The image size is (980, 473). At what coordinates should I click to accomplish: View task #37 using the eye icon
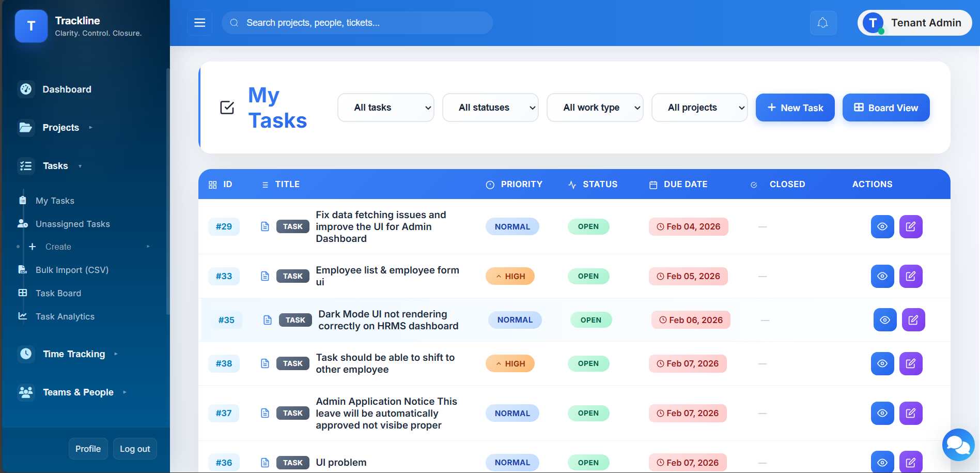coord(882,413)
